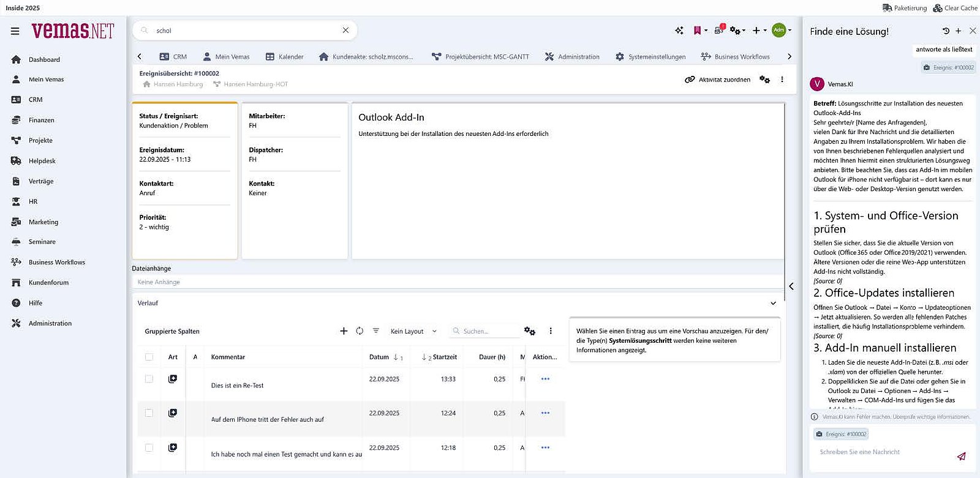
Task: Open the top toolbar plus add dropdown
Action: 759,31
